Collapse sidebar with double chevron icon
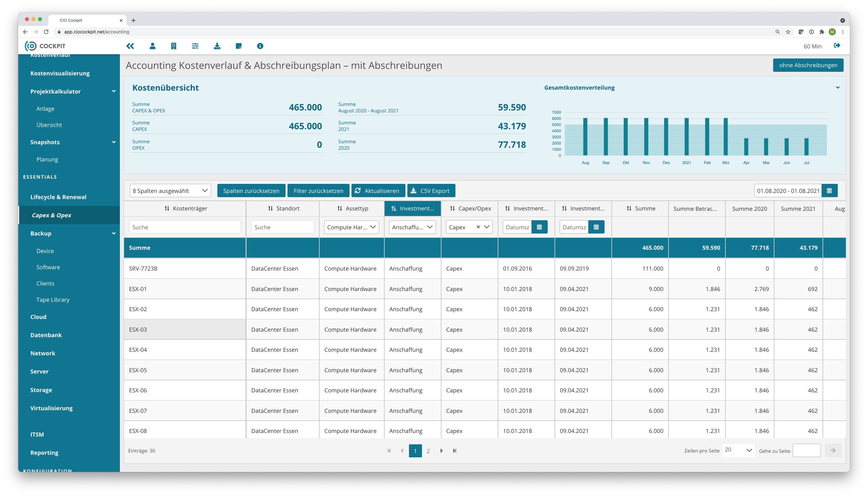 [x=130, y=46]
